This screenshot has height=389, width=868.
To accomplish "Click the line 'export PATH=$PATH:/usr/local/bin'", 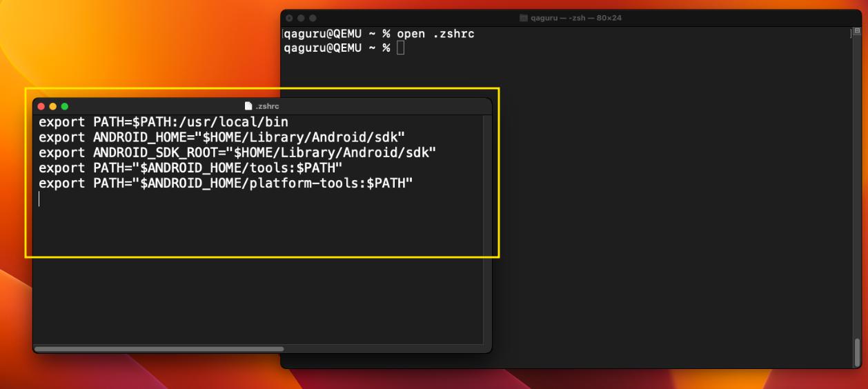I will tap(164, 122).
